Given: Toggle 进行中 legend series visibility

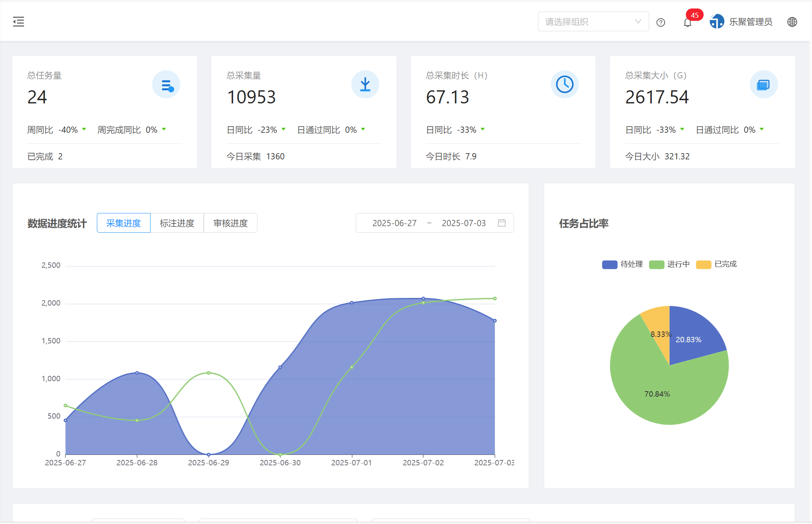Looking at the screenshot, I should point(669,264).
